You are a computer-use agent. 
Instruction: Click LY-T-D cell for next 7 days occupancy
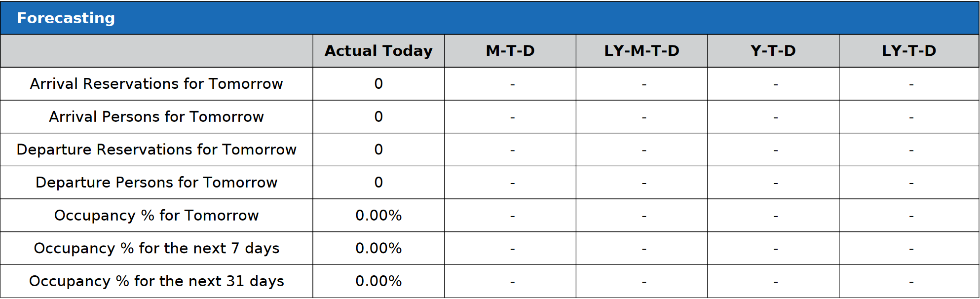tap(911, 249)
